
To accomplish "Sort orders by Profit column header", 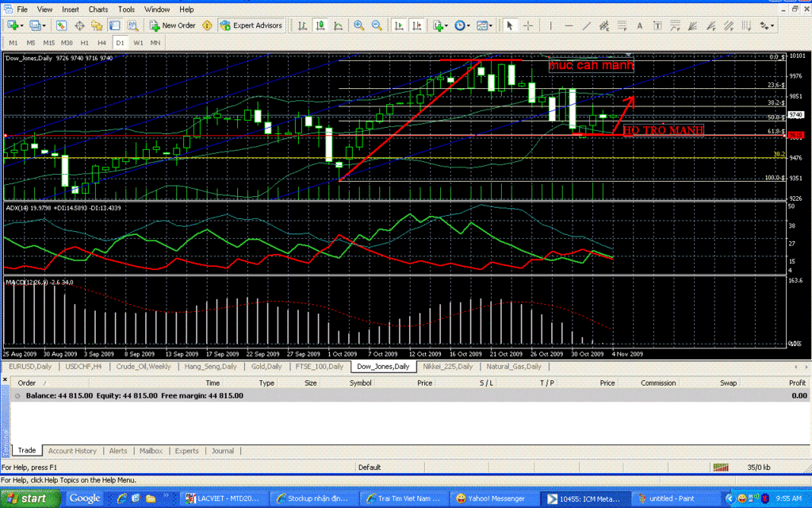I will coord(797,383).
